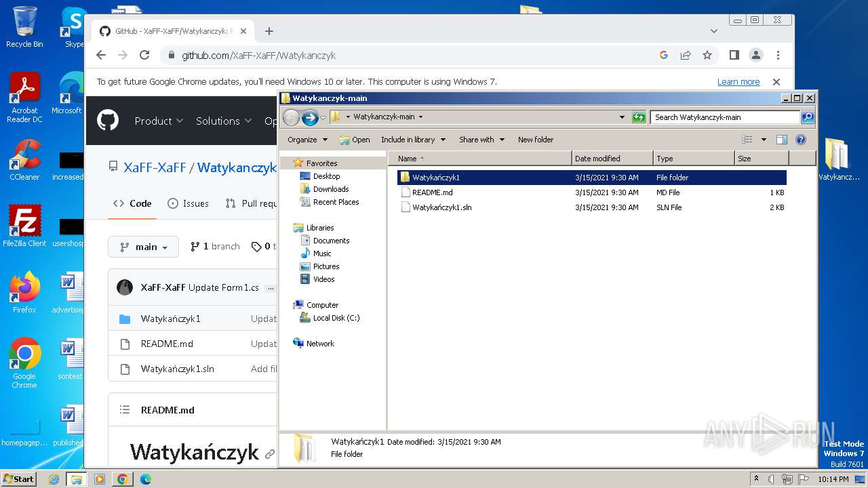Open the Solutions menu on GitHub
Image resolution: width=868 pixels, height=488 pixels.
(224, 121)
